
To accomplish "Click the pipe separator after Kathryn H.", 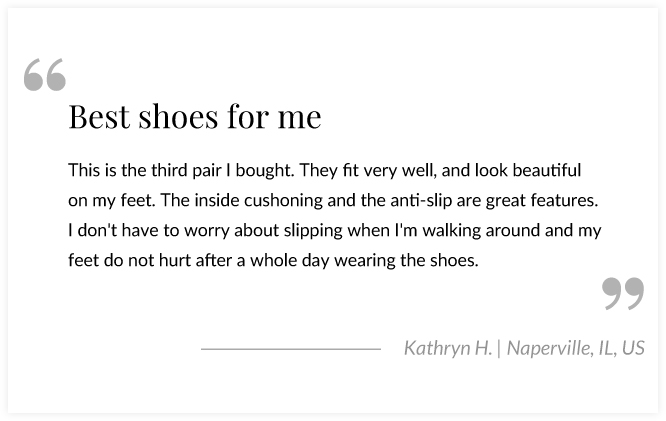I will pyautogui.click(x=499, y=348).
